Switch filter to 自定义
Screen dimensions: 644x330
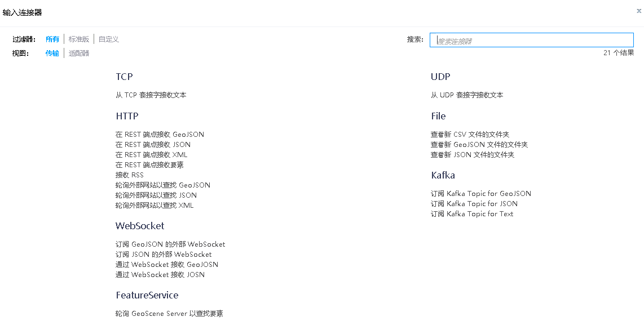click(109, 39)
